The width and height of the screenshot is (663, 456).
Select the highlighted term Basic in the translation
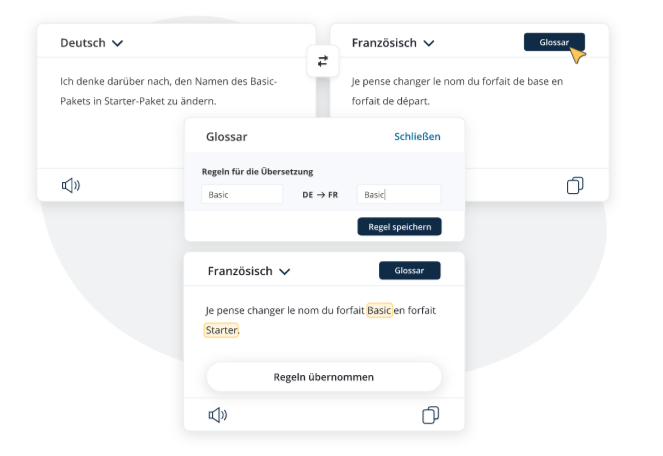pos(379,310)
